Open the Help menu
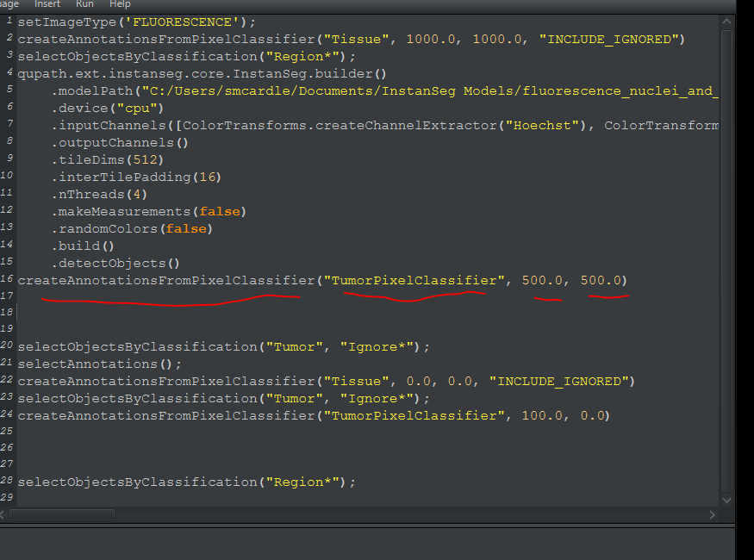The height and width of the screenshot is (560, 754). (x=119, y=4)
